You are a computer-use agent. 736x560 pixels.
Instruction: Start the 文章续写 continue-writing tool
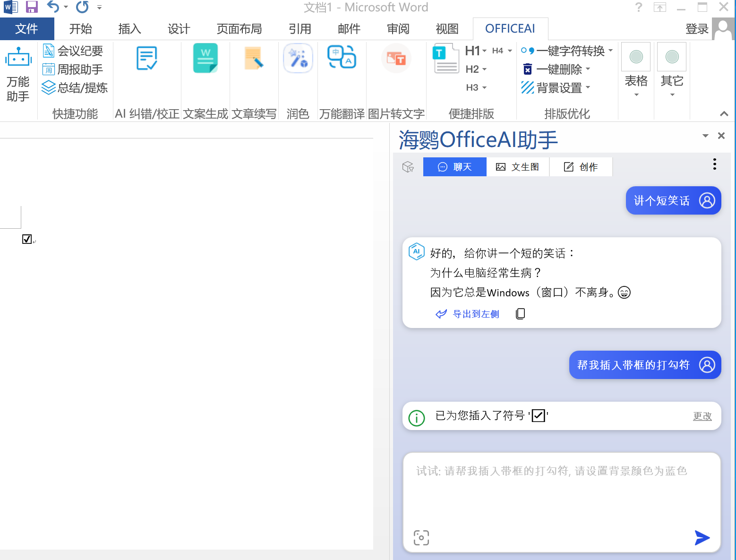point(254,58)
